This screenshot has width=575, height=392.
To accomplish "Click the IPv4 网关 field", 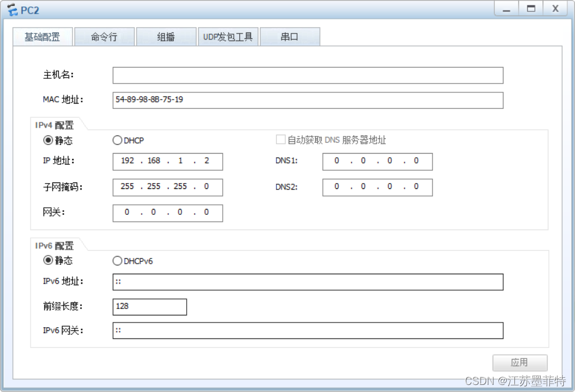I will click(167, 213).
